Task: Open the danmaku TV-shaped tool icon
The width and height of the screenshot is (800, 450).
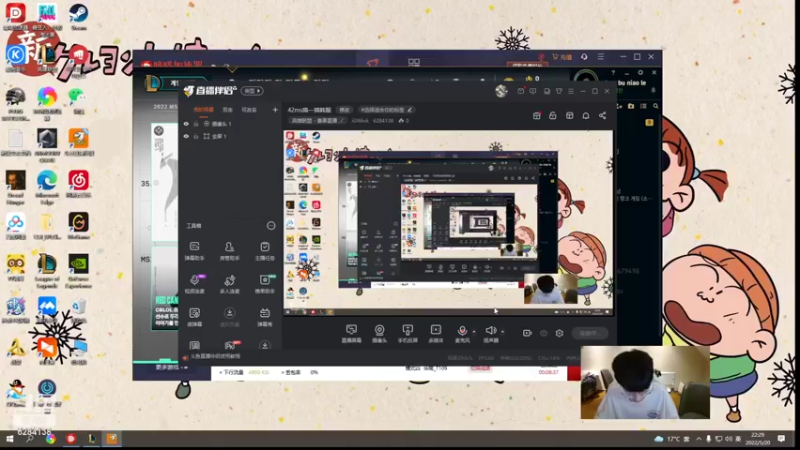Action: (264, 316)
